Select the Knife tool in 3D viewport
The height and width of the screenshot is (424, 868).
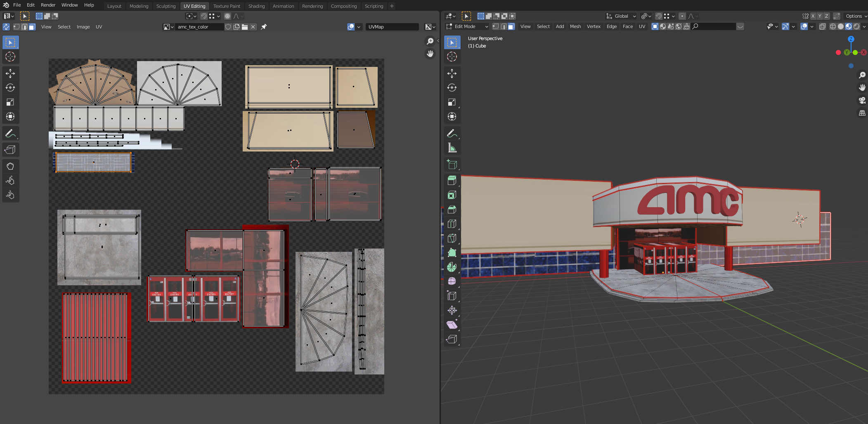pos(452,238)
